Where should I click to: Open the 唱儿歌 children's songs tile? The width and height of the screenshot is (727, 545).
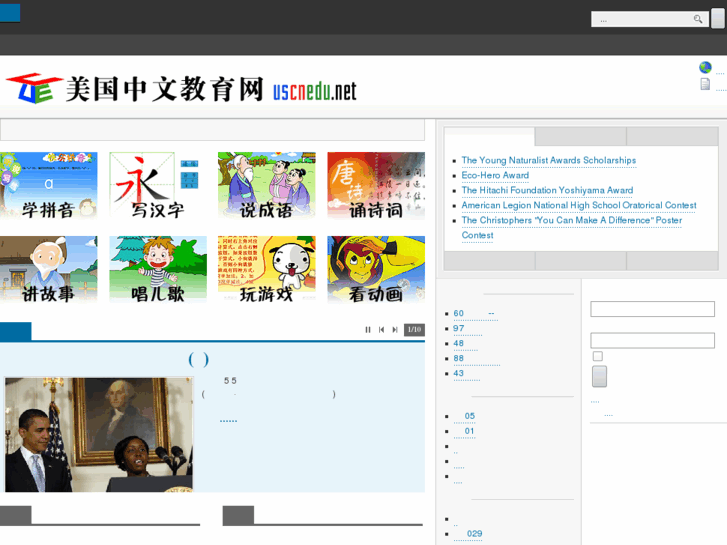point(158,269)
